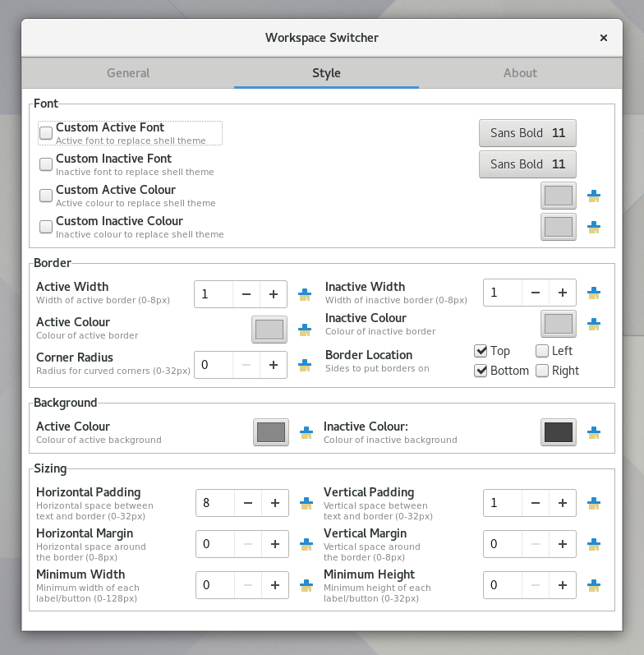Check the Right border location
The image size is (644, 655).
click(x=542, y=371)
